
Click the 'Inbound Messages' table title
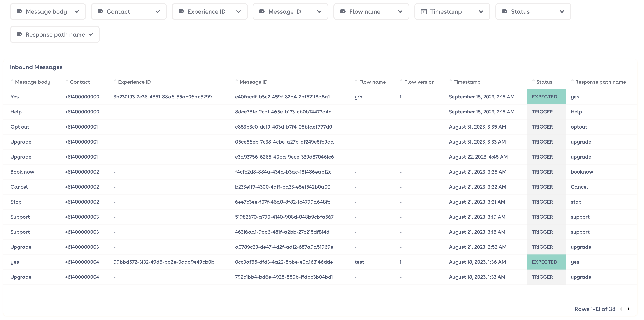(x=36, y=67)
